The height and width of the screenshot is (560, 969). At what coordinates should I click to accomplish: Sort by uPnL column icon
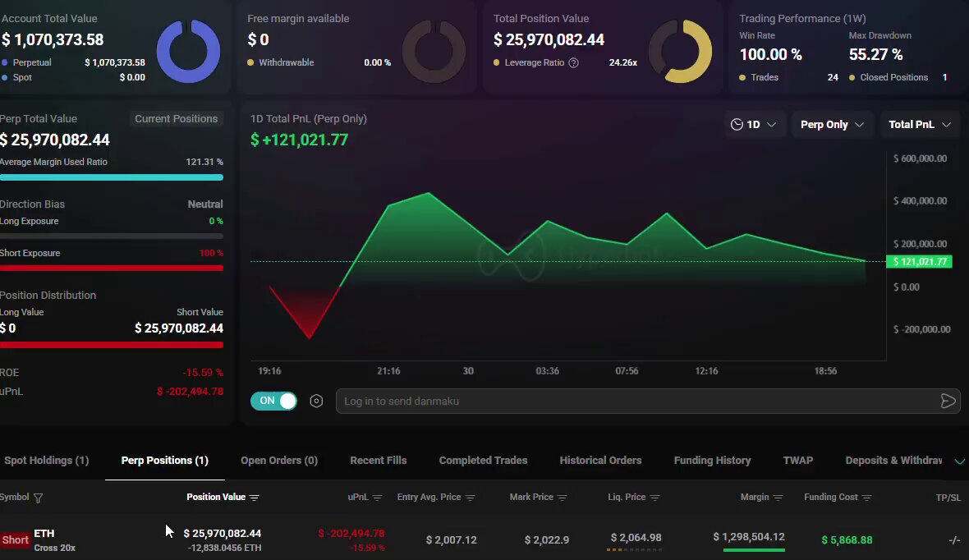pos(378,498)
